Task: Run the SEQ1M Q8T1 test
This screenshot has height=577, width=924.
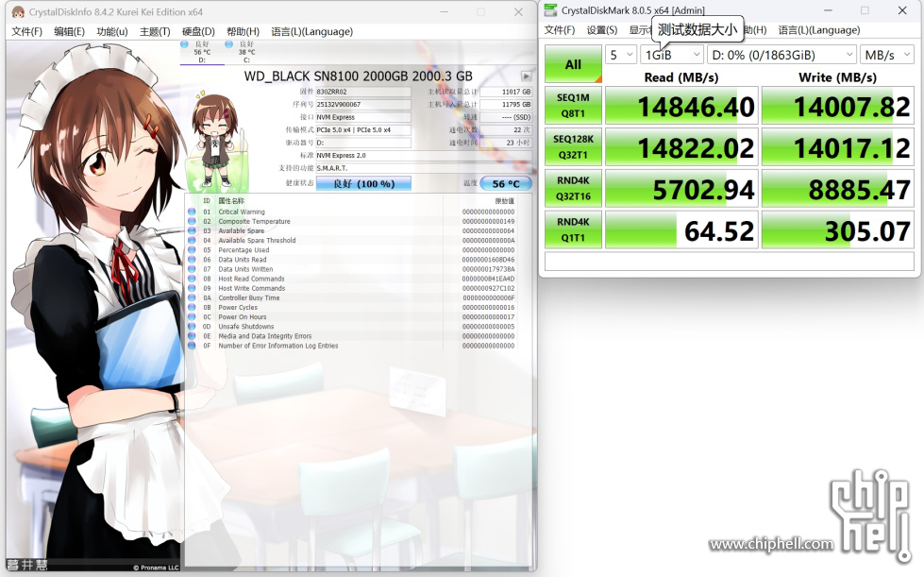Action: [573, 106]
